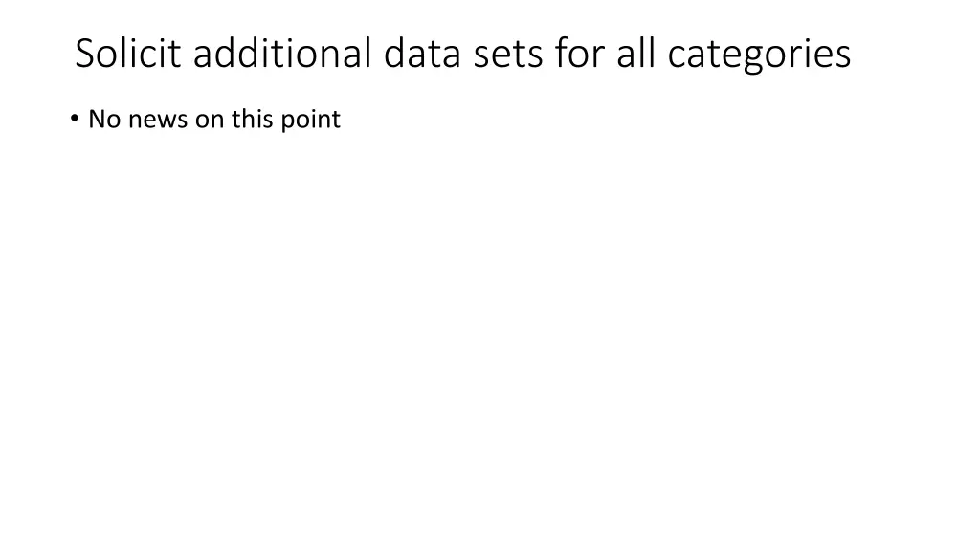Click the word "point" in the bullet

(x=310, y=120)
